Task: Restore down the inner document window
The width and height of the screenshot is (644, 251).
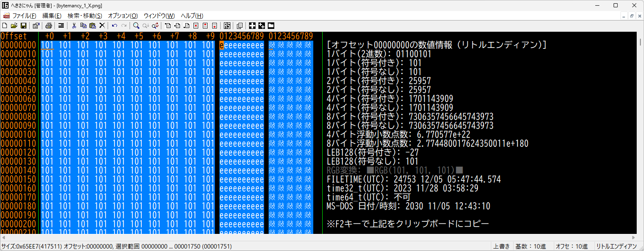Action: (632, 16)
